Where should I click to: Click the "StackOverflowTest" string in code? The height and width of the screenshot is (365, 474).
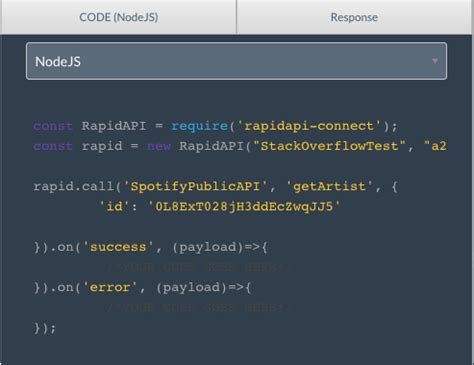click(329, 146)
